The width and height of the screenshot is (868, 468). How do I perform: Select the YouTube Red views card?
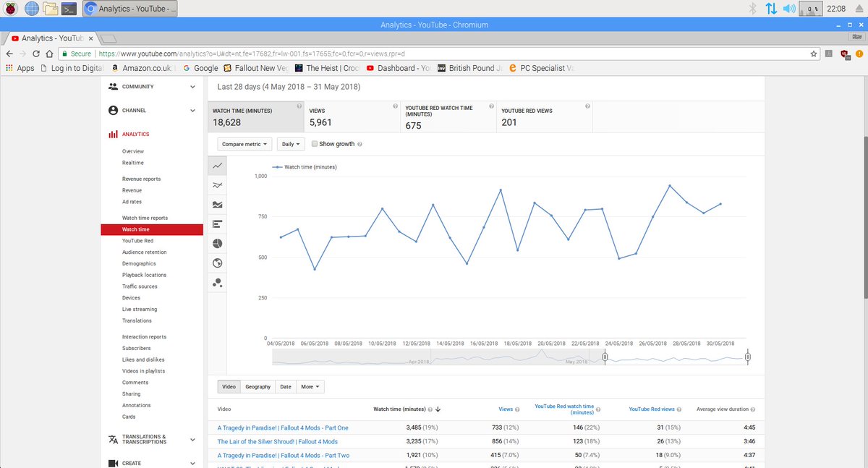click(545, 116)
